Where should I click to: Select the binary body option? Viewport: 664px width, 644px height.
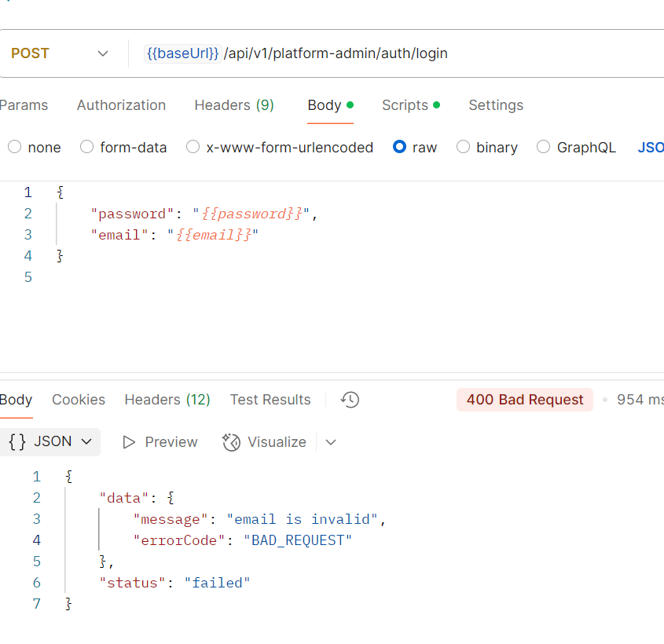[464, 147]
